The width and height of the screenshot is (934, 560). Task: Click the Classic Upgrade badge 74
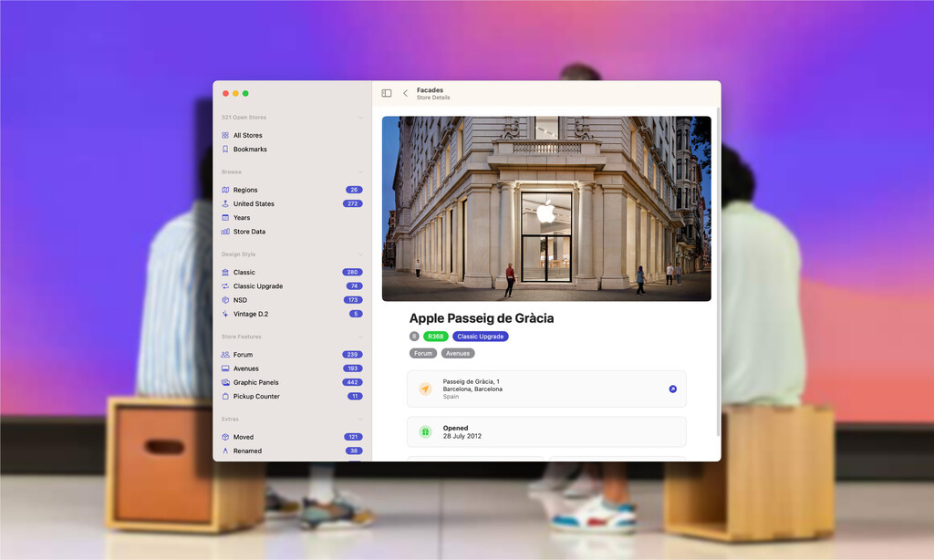coord(355,286)
